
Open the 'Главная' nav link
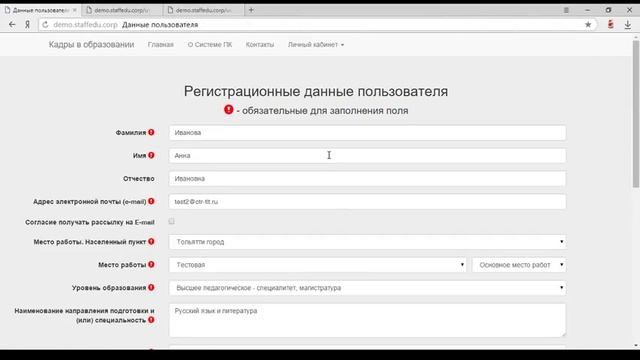[x=161, y=44]
